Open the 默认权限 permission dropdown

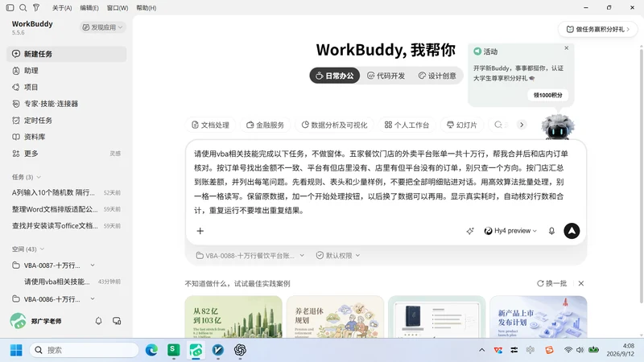tap(338, 255)
